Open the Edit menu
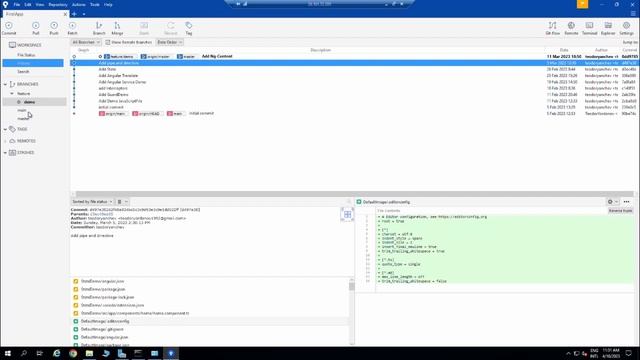This screenshot has width=640, height=360. [28, 4]
